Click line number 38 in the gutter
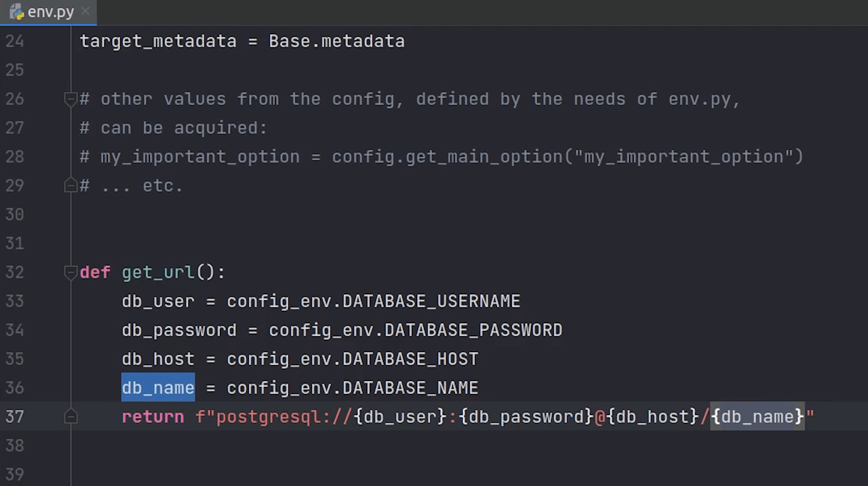This screenshot has height=486, width=868. pos(14,446)
